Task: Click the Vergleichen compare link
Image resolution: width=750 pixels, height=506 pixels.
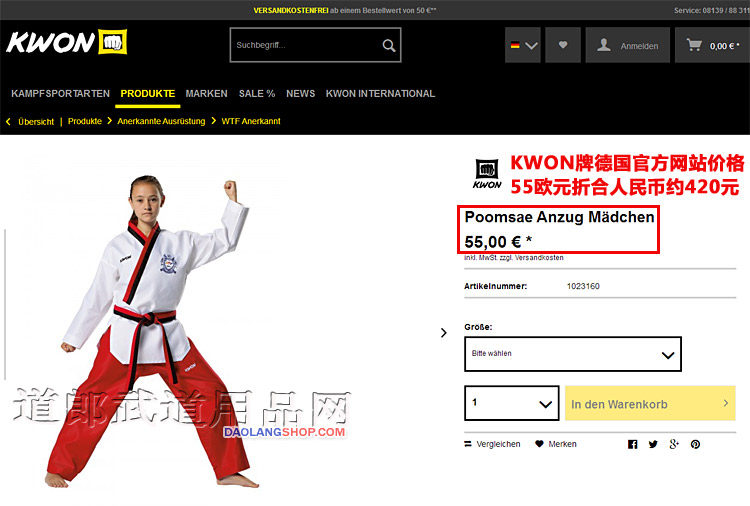Action: 492,444
